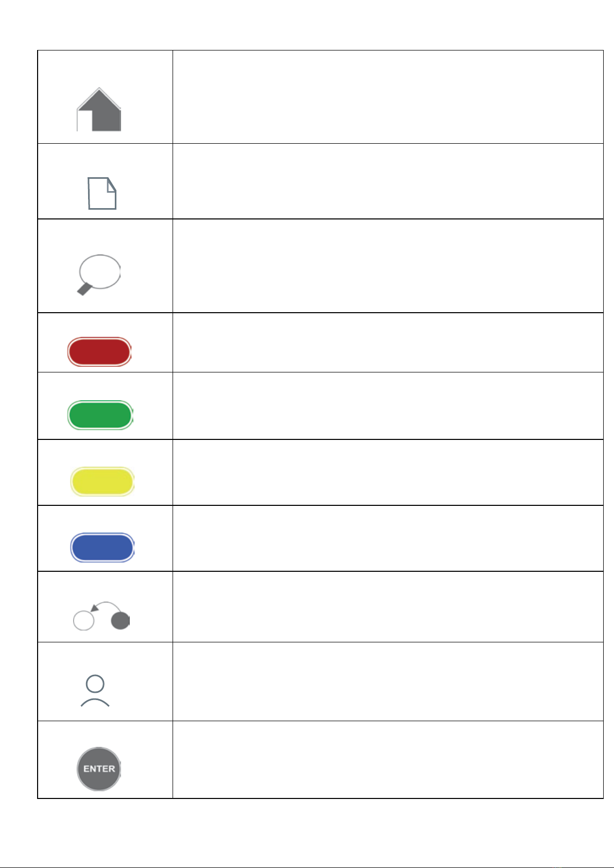The image size is (614, 868).
Task: Click the red color button
Action: tap(99, 352)
